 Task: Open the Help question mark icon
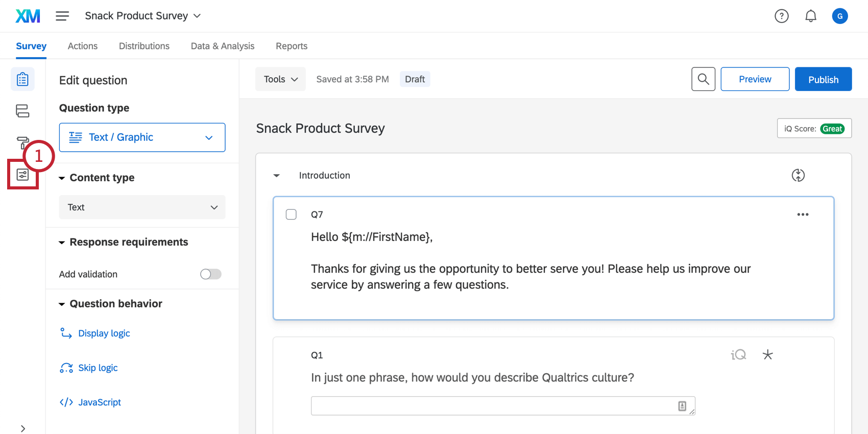point(781,16)
